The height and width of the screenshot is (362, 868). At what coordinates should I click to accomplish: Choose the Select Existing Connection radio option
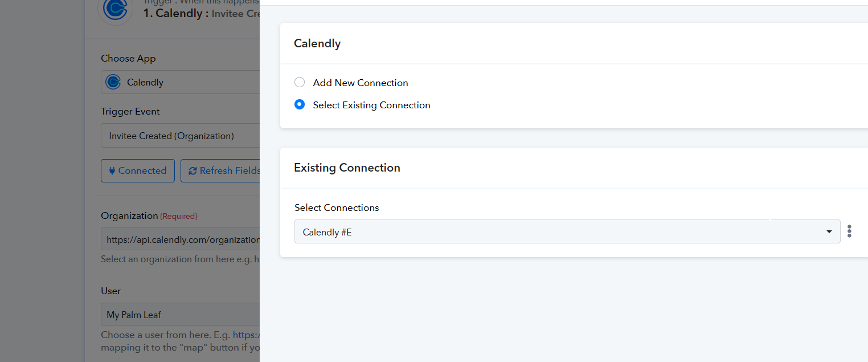[x=300, y=105]
